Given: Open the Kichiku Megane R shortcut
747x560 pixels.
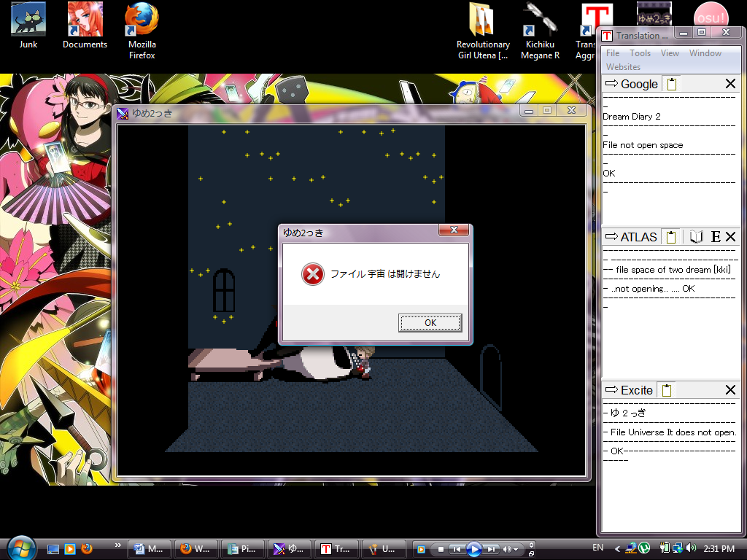Looking at the screenshot, I should [x=540, y=31].
